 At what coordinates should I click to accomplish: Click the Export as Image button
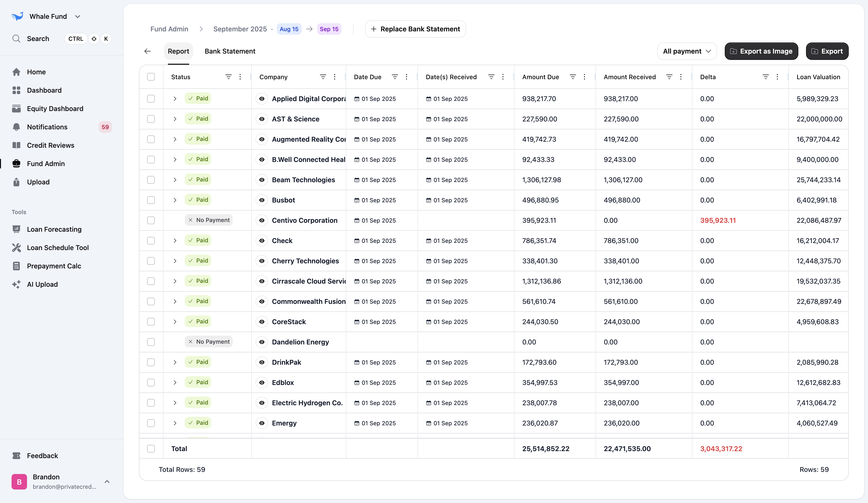tap(761, 51)
